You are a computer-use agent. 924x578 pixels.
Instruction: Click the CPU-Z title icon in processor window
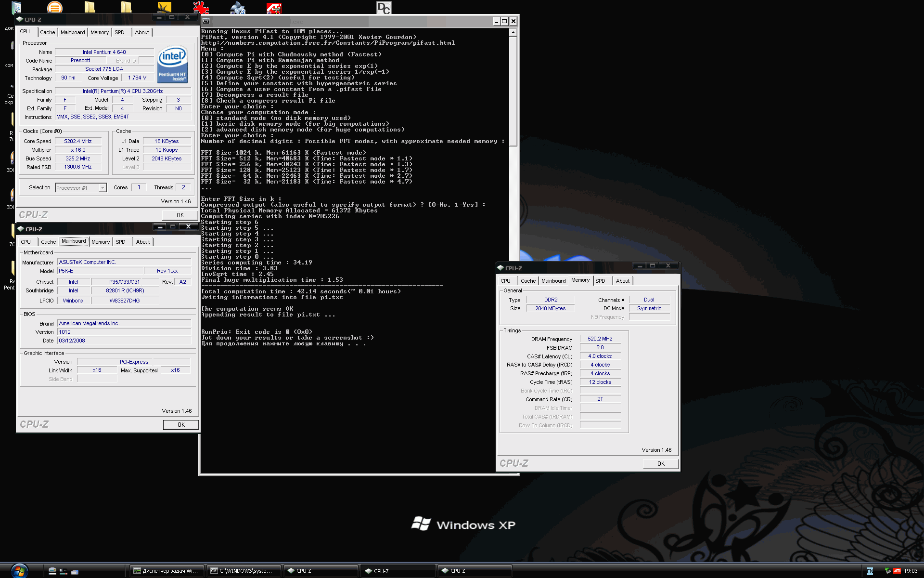[20, 19]
